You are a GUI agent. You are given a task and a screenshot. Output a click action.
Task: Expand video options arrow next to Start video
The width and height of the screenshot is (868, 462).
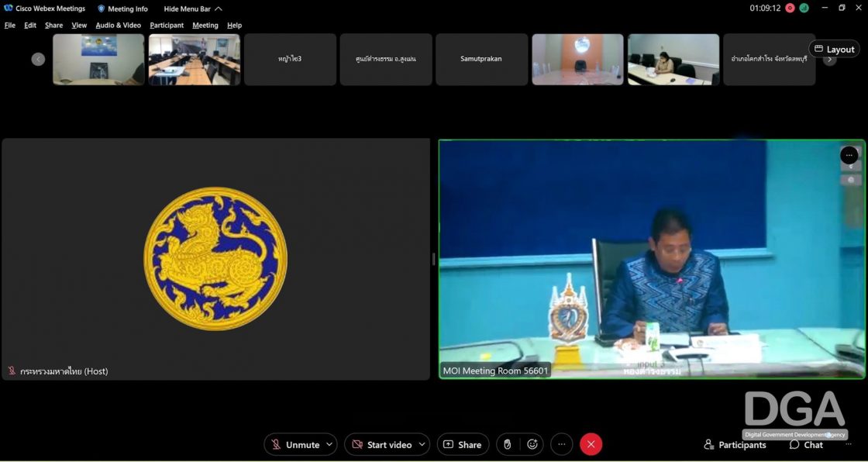[x=422, y=444]
